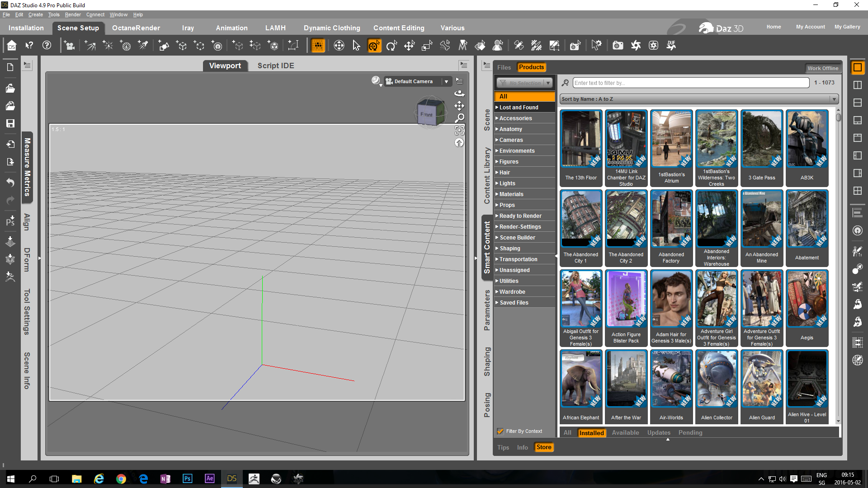Click the Save file icon in left sidebar
This screenshot has width=868, height=488.
tap(10, 123)
